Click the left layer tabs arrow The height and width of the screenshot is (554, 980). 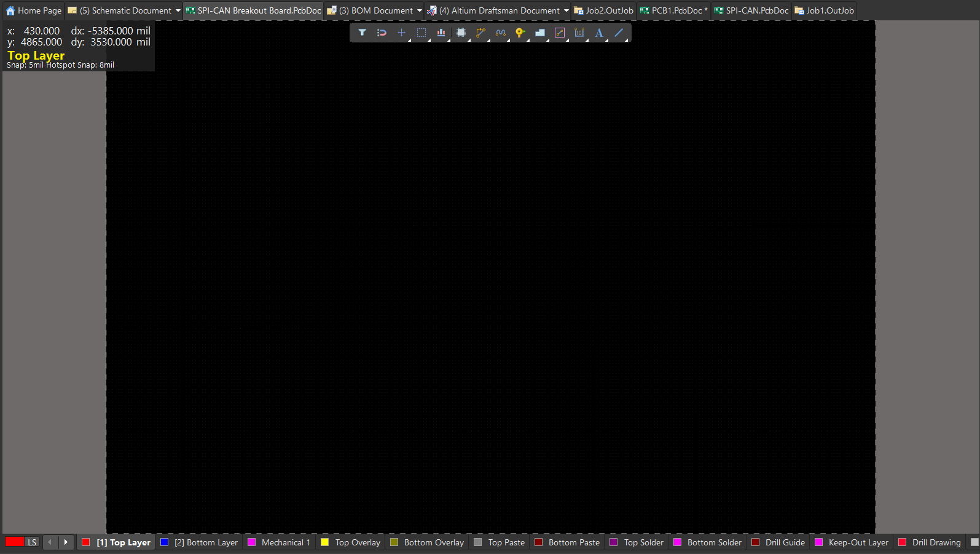tap(50, 542)
